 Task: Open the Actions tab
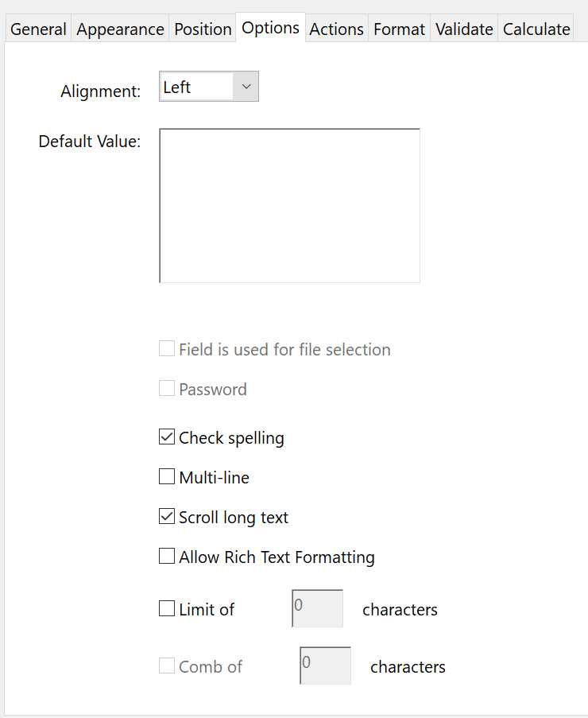pyautogui.click(x=336, y=29)
